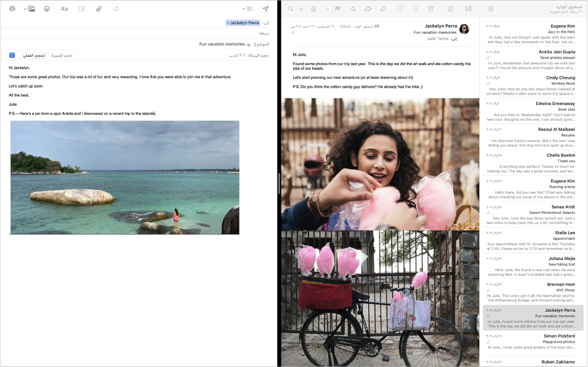This screenshot has width=588, height=367.
Task: Open Edwina Greenaway's Book club message
Action: coord(533,112)
